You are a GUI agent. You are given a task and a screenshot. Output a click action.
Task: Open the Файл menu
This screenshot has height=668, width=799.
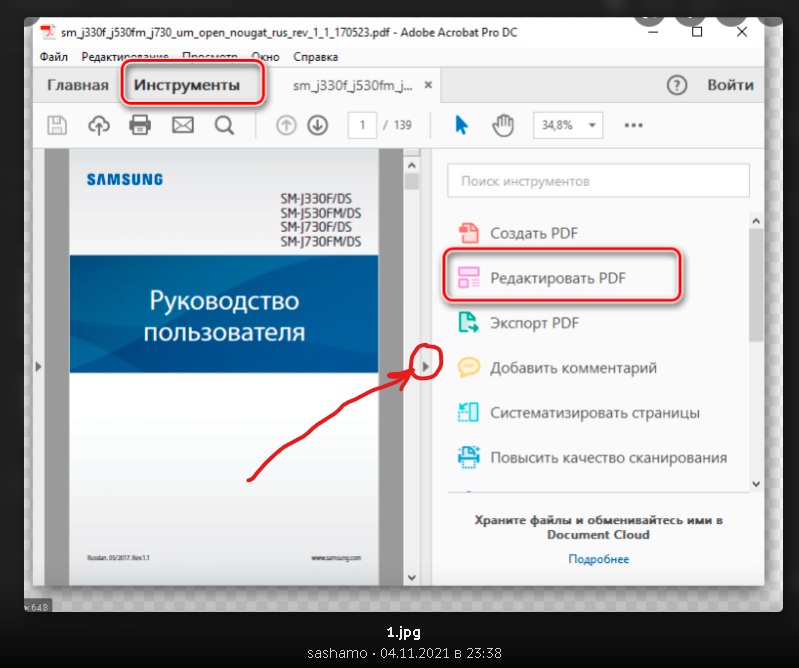[x=54, y=57]
